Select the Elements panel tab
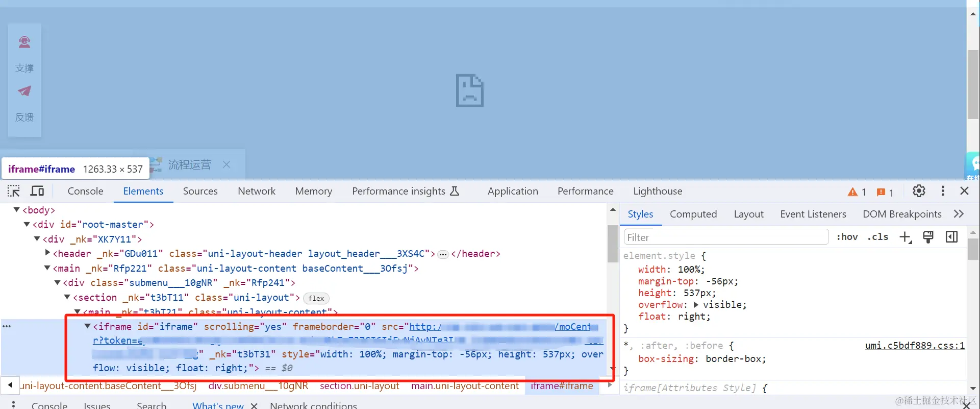The height and width of the screenshot is (409, 980). pos(143,191)
